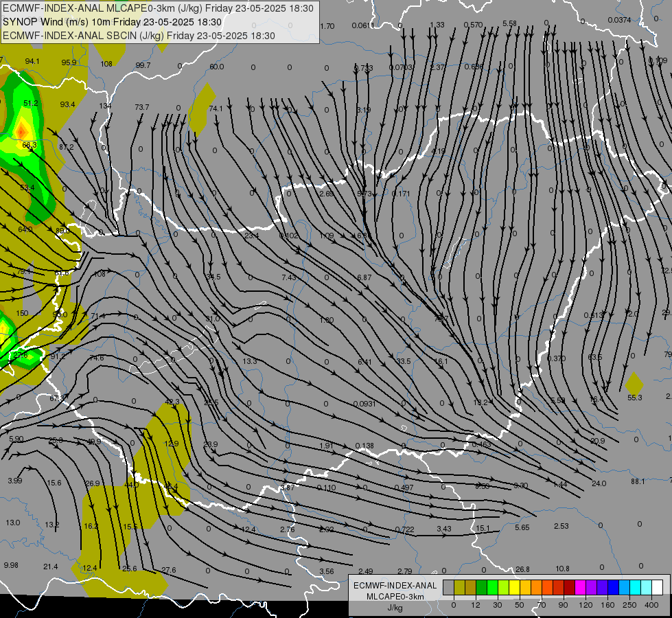Click the legend tick label 70
Screen dimensions: 672x618
click(x=542, y=605)
